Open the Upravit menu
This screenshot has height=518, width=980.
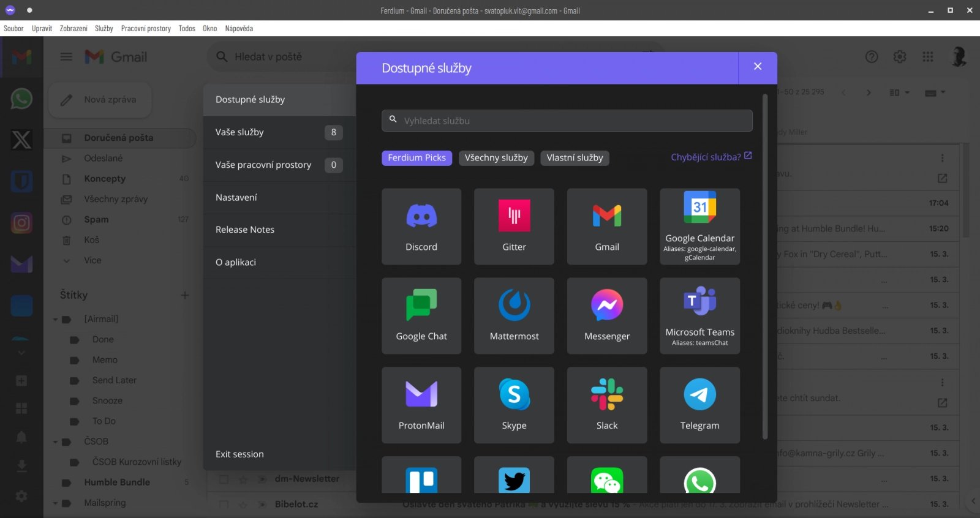[x=42, y=28]
